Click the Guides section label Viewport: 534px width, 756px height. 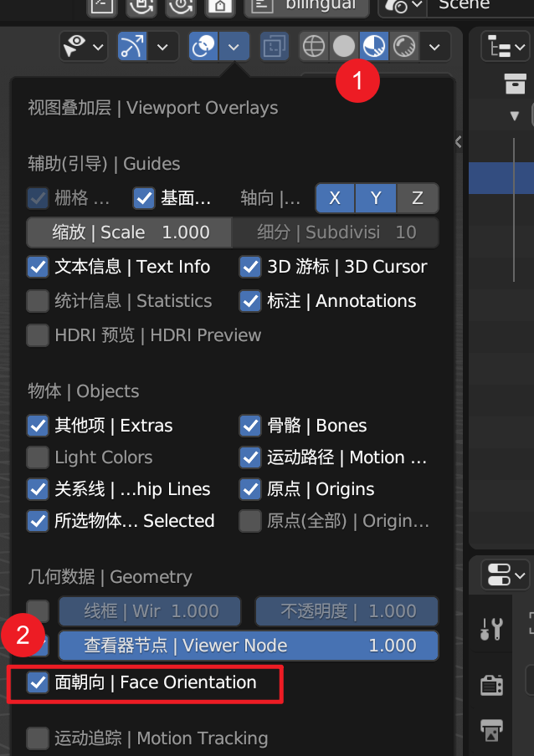click(104, 164)
